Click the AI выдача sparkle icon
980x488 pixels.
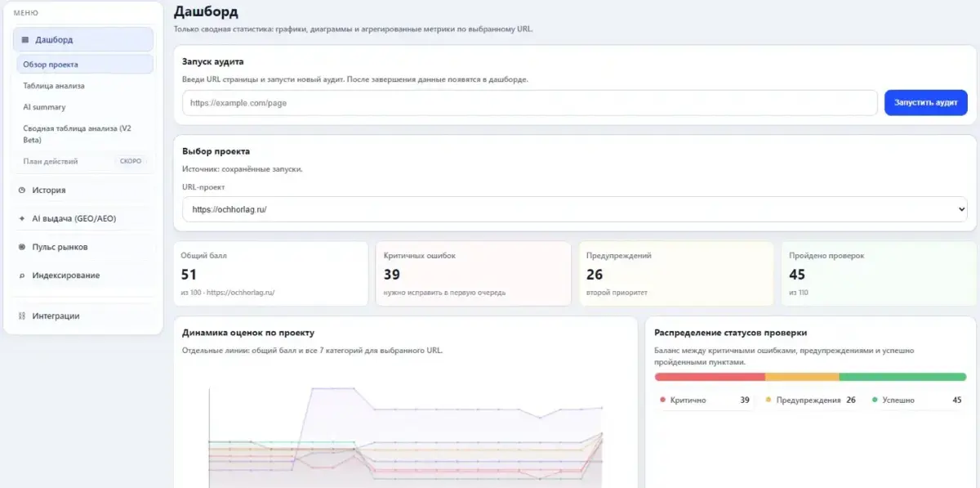[x=22, y=219]
